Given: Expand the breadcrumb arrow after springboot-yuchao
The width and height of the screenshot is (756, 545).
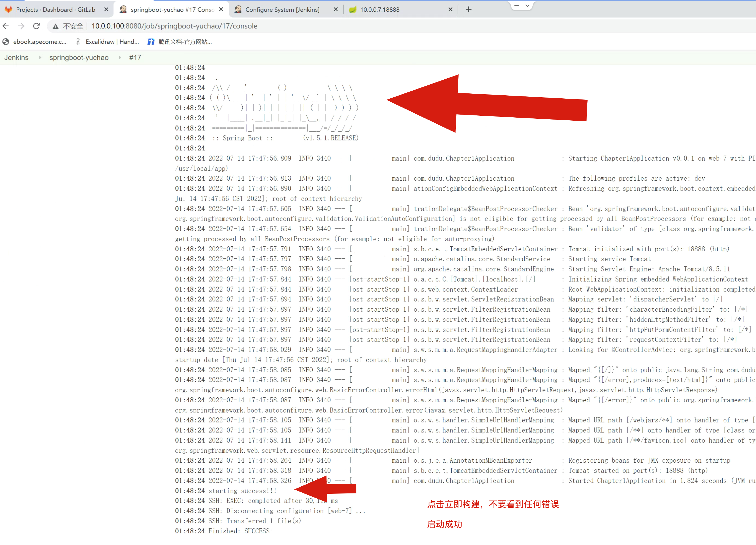Looking at the screenshot, I should pyautogui.click(x=120, y=58).
